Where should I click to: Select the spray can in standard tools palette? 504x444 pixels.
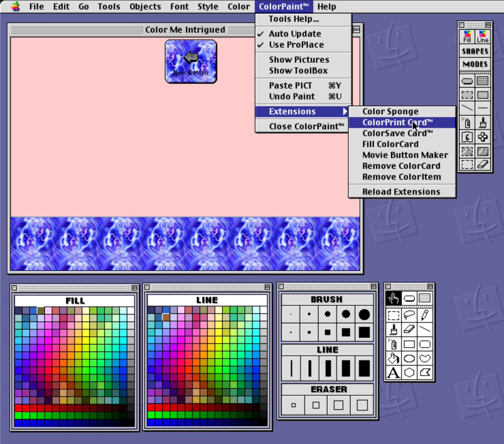pyautogui.click(x=394, y=344)
